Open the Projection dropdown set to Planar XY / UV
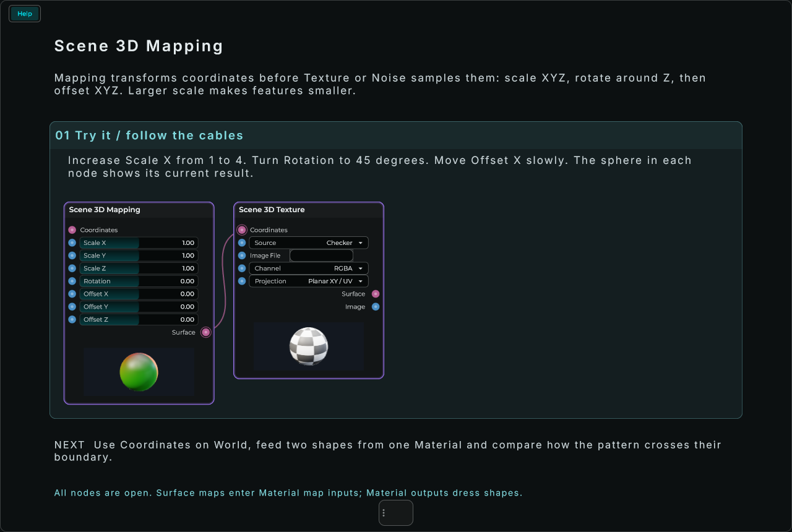The image size is (792, 532). pyautogui.click(x=309, y=281)
